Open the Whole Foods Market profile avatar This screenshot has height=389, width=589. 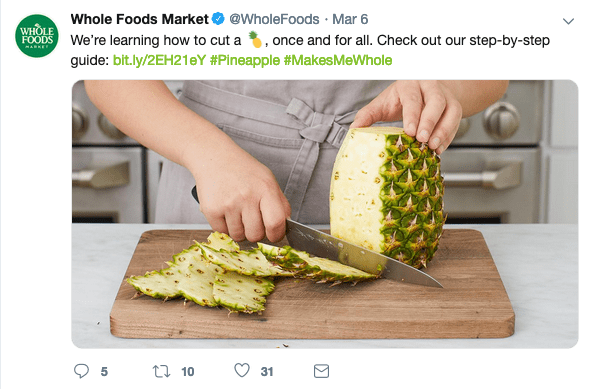pos(37,36)
